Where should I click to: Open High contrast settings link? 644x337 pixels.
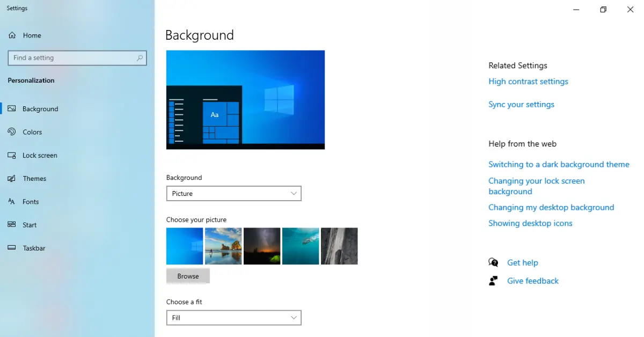point(528,82)
